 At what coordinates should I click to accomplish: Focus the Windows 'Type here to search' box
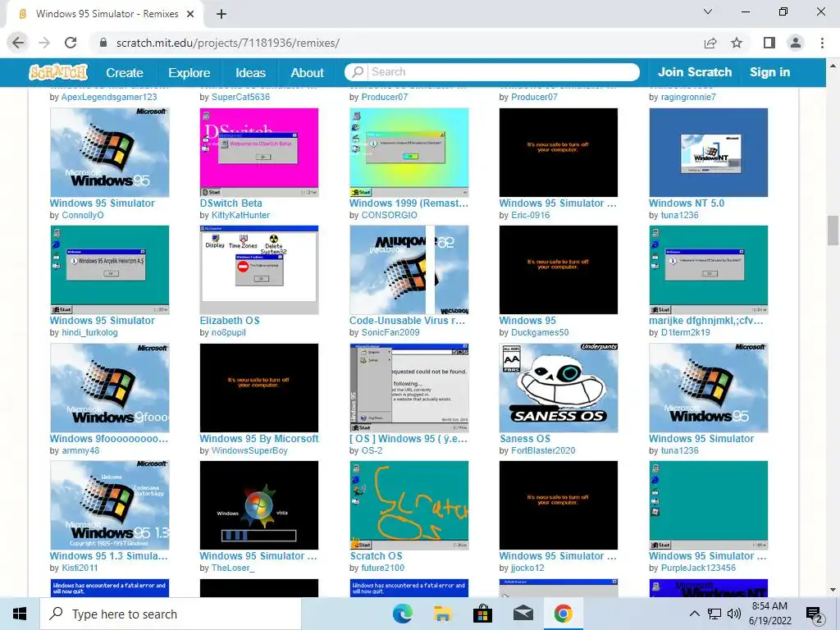[x=171, y=614]
